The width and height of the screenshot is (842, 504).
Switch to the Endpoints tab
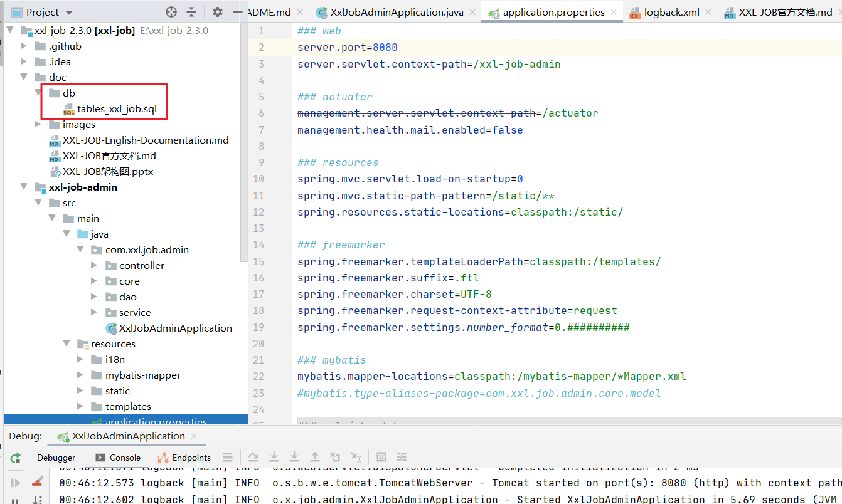coord(184,458)
